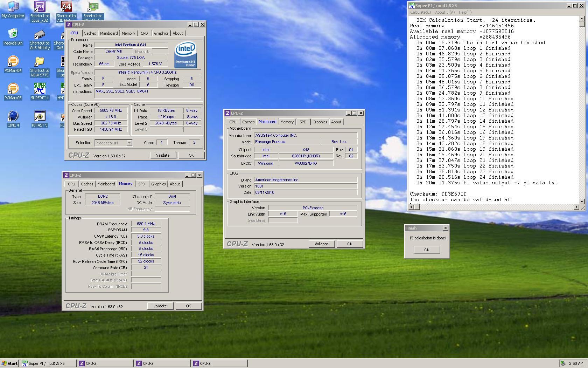This screenshot has width=588, height=368.
Task: Open Processor #1 selection dropdown
Action: 129,143
